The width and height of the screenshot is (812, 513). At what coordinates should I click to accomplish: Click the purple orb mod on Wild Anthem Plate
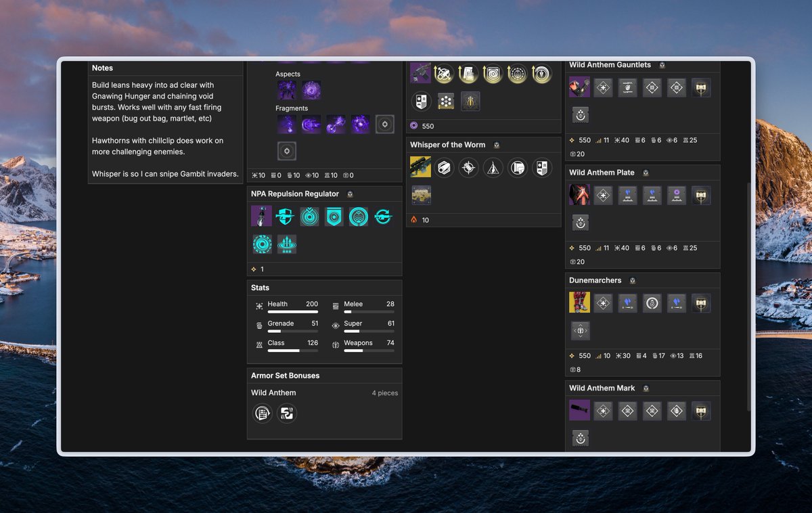click(677, 195)
